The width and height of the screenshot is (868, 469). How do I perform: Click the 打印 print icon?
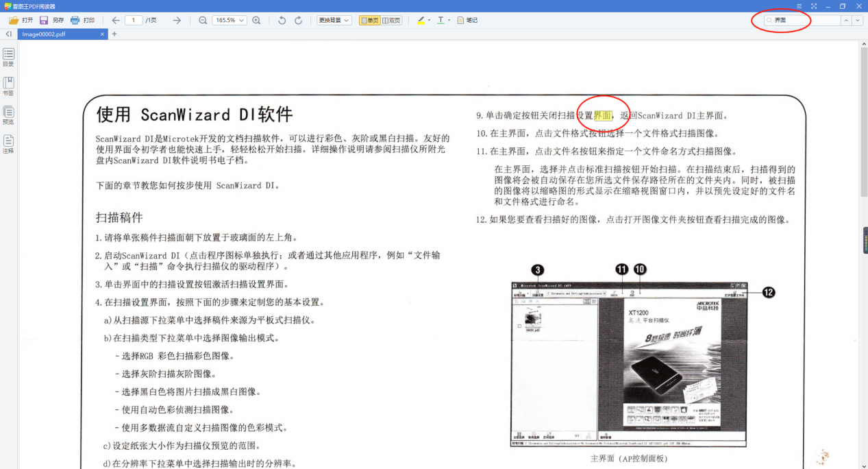[x=84, y=20]
